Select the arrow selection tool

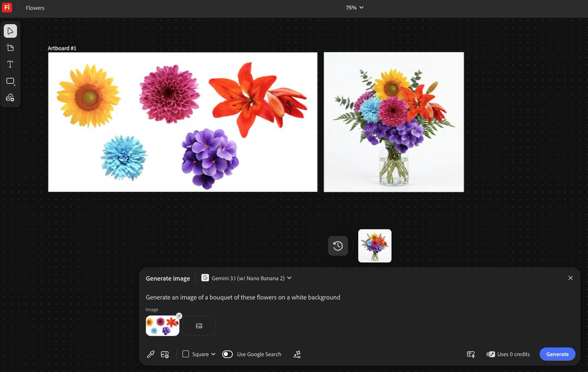(10, 31)
